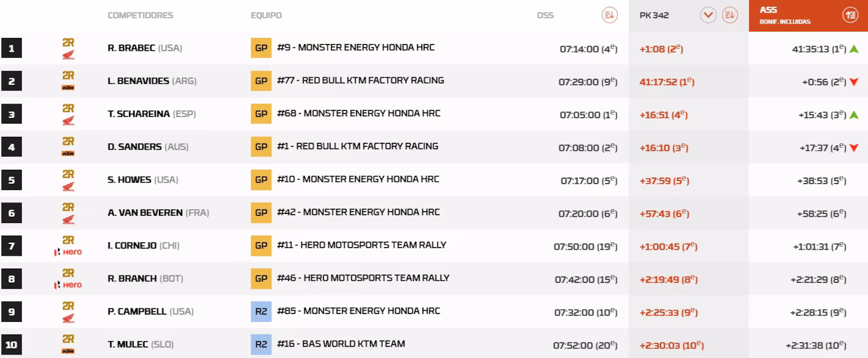Click KTM logo in L. Benavides row
868x358 pixels.
coord(68,88)
